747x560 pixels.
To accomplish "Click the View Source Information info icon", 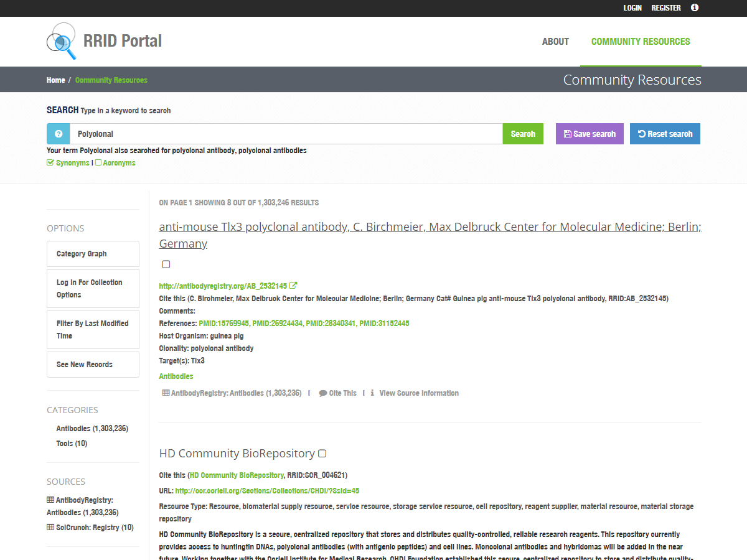I will tap(372, 393).
